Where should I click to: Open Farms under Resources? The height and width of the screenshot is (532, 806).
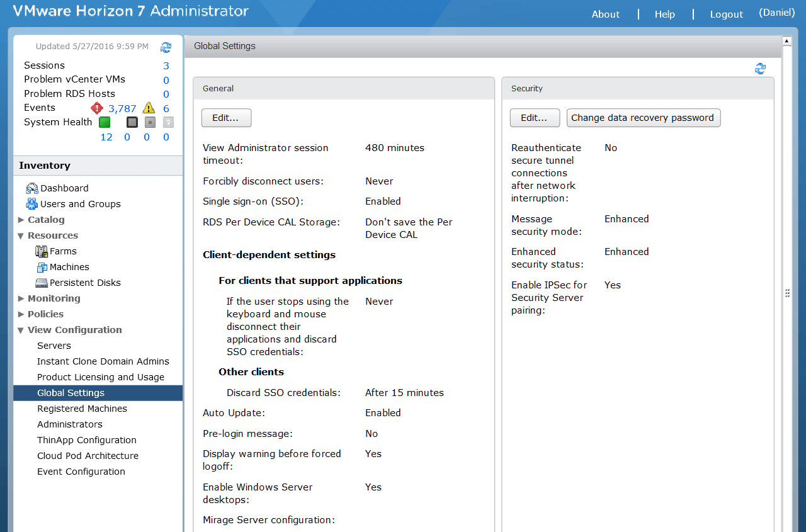tap(63, 251)
